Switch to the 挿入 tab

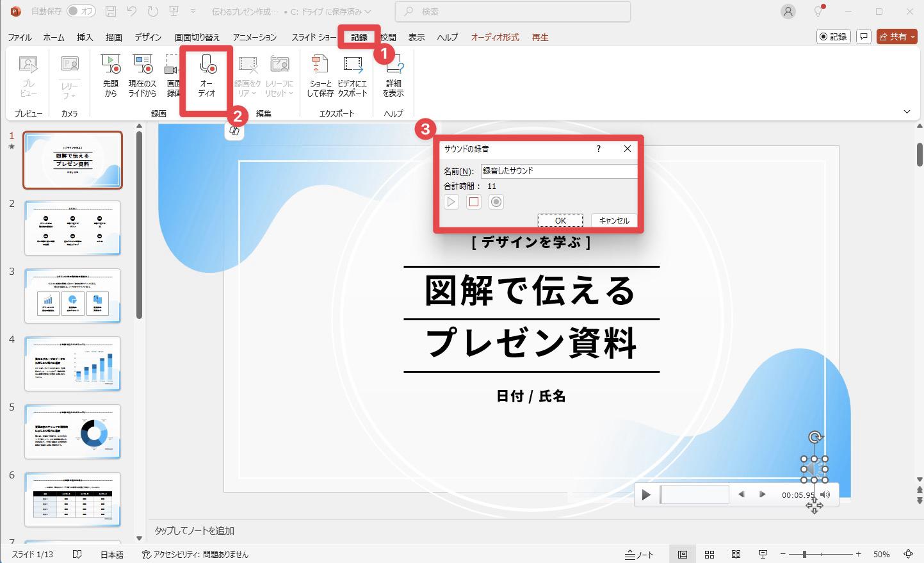point(85,37)
